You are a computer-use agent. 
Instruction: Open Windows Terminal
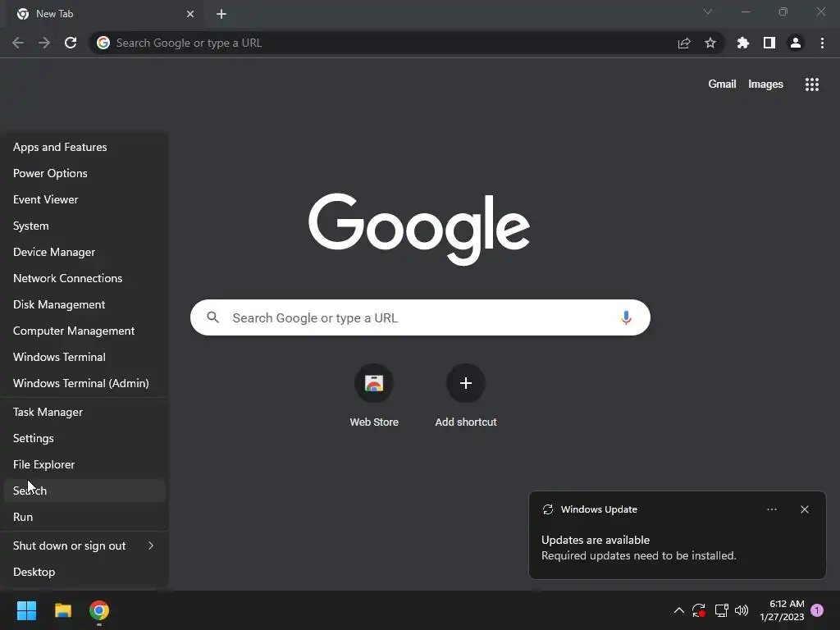(x=84, y=358)
